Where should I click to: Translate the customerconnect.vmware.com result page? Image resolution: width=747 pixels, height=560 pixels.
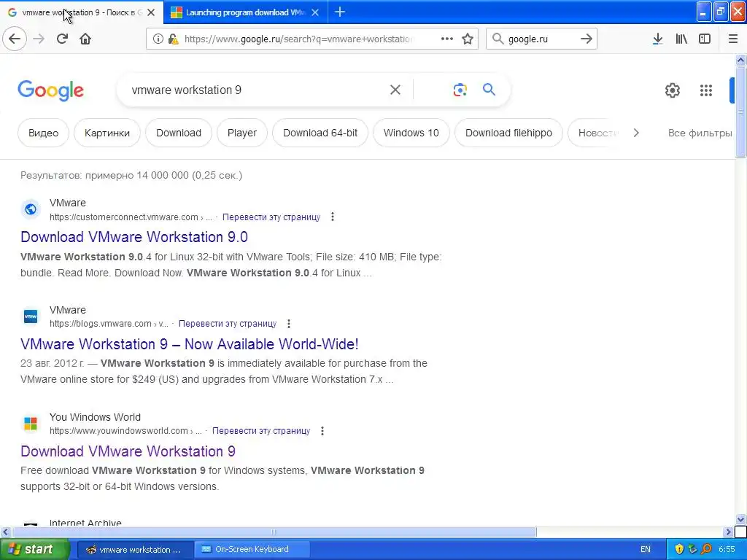click(x=271, y=217)
